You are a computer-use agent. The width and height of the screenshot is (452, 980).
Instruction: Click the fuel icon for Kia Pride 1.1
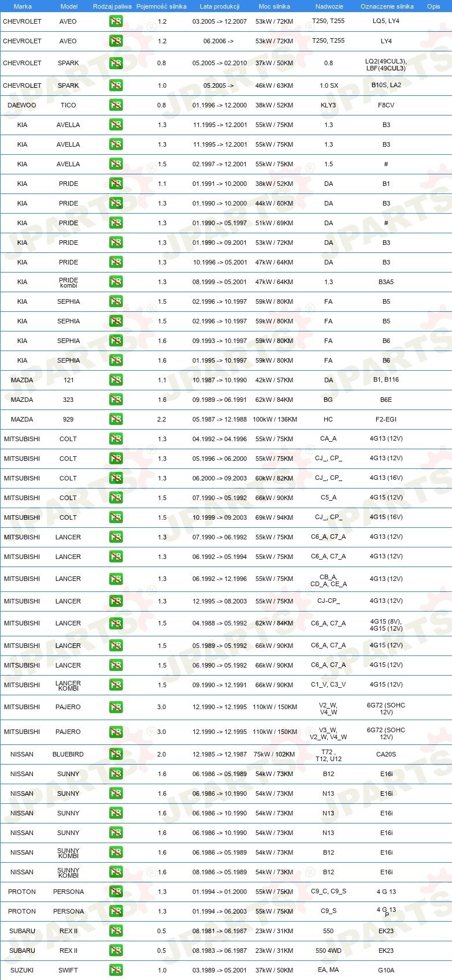tap(116, 184)
